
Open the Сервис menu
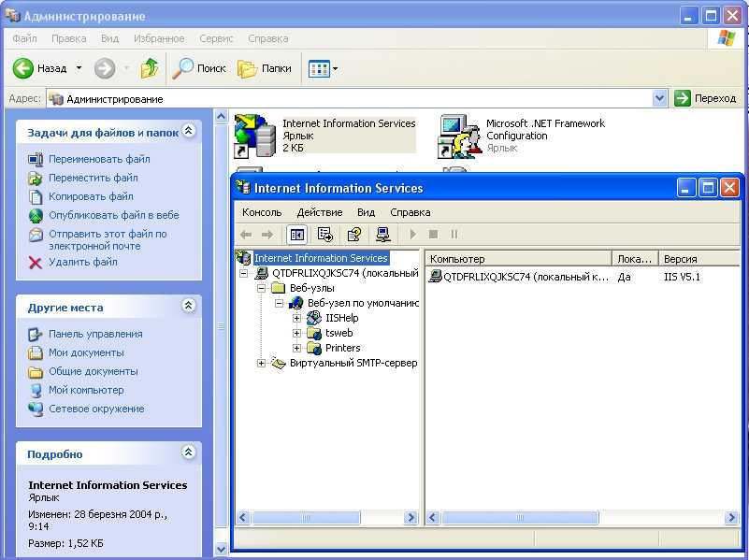216,38
